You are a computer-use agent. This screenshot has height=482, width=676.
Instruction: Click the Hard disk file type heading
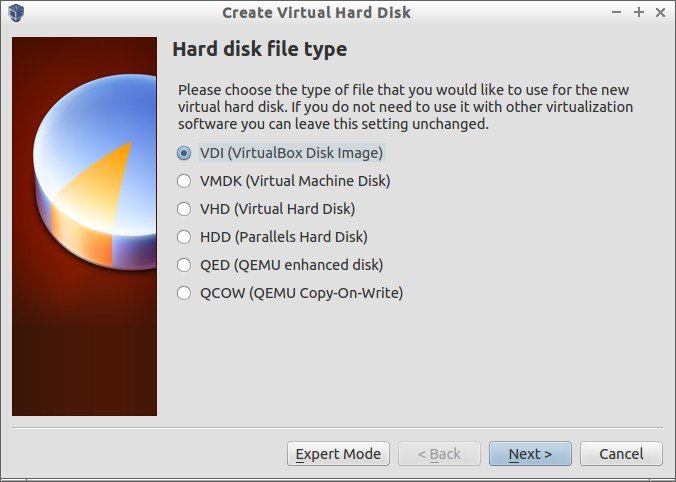tap(260, 49)
